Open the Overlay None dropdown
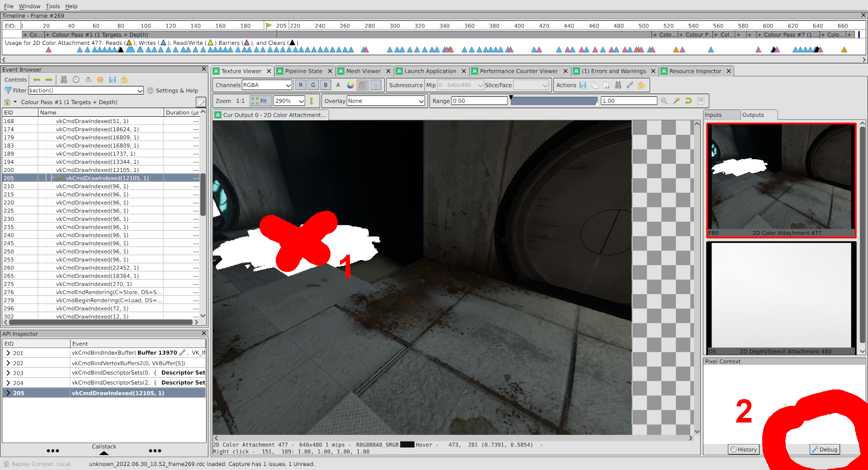 click(x=386, y=101)
